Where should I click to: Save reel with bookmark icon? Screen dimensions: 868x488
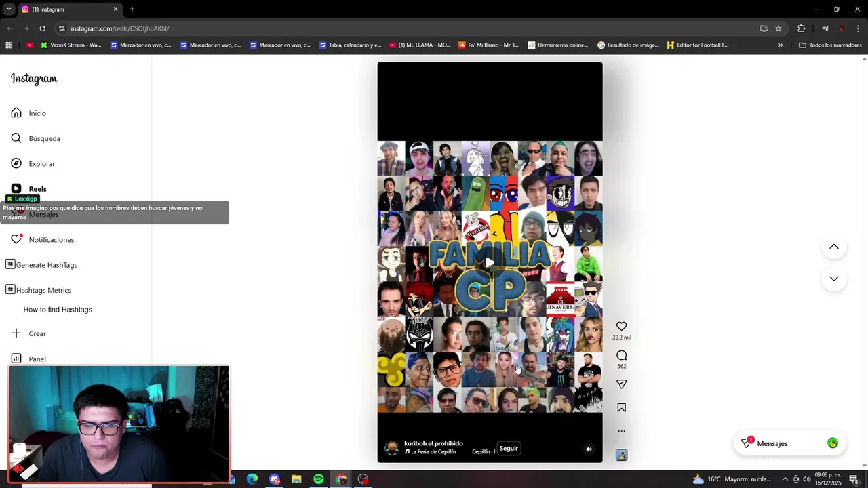click(x=621, y=407)
